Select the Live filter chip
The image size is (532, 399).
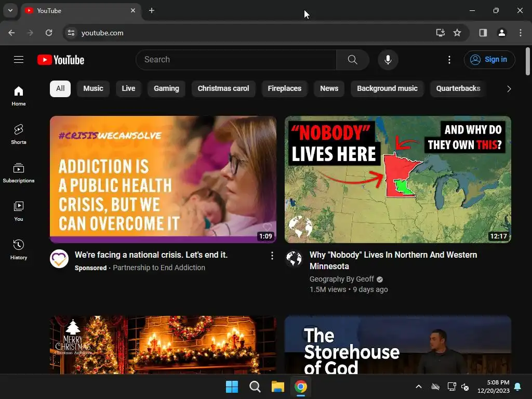(129, 88)
